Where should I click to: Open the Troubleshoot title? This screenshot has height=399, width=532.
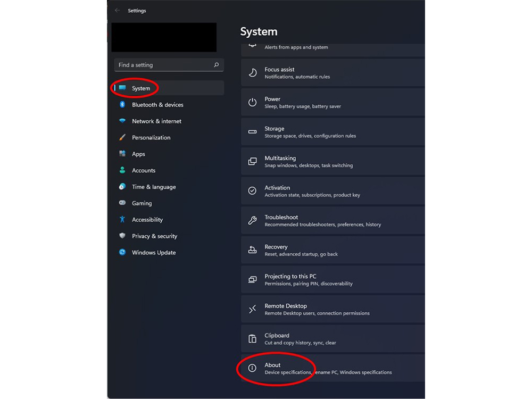coord(281,217)
